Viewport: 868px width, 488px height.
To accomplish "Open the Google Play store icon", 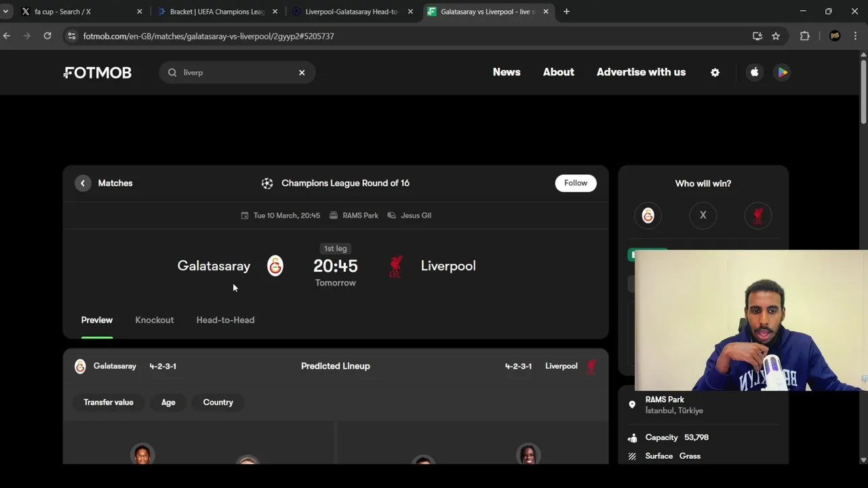I will point(783,73).
